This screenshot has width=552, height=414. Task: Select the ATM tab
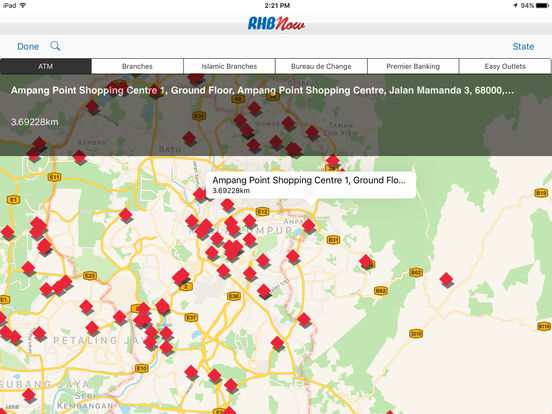46,66
